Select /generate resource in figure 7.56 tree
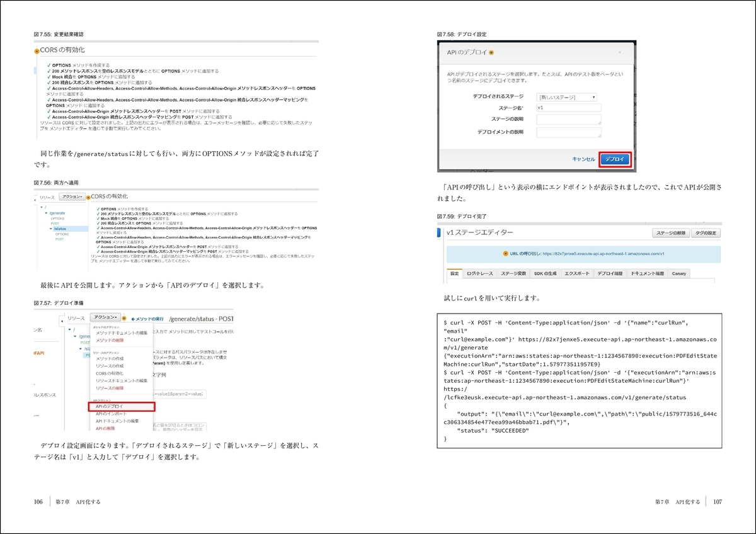Image resolution: width=756 pixels, height=534 pixels. coord(57,213)
